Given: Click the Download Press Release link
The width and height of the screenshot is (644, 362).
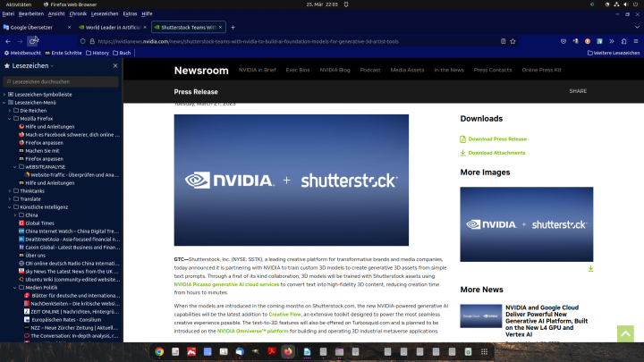Looking at the screenshot, I should click(497, 139).
